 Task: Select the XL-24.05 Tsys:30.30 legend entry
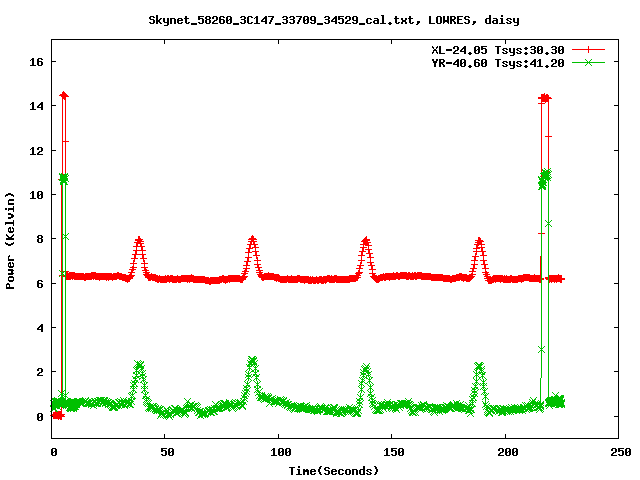pos(498,50)
